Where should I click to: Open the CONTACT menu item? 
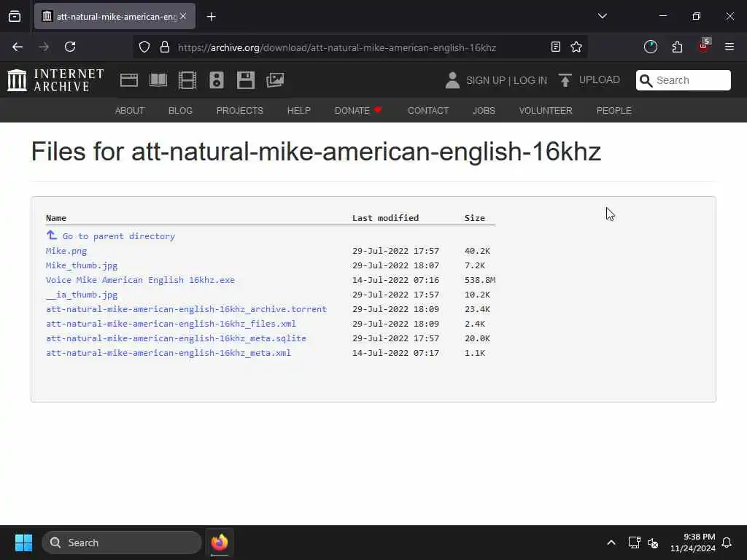pyautogui.click(x=428, y=111)
